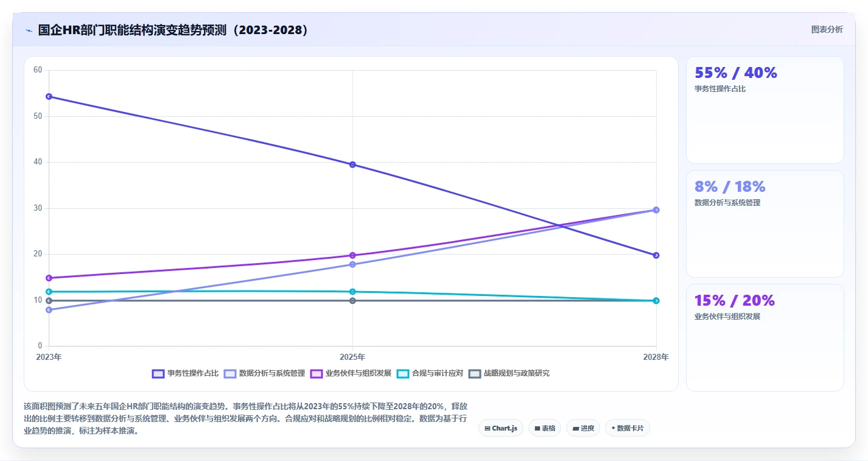Viewport: 868px width, 461px height.
Task: Open the 15% / 20% stat card
Action: click(x=765, y=338)
